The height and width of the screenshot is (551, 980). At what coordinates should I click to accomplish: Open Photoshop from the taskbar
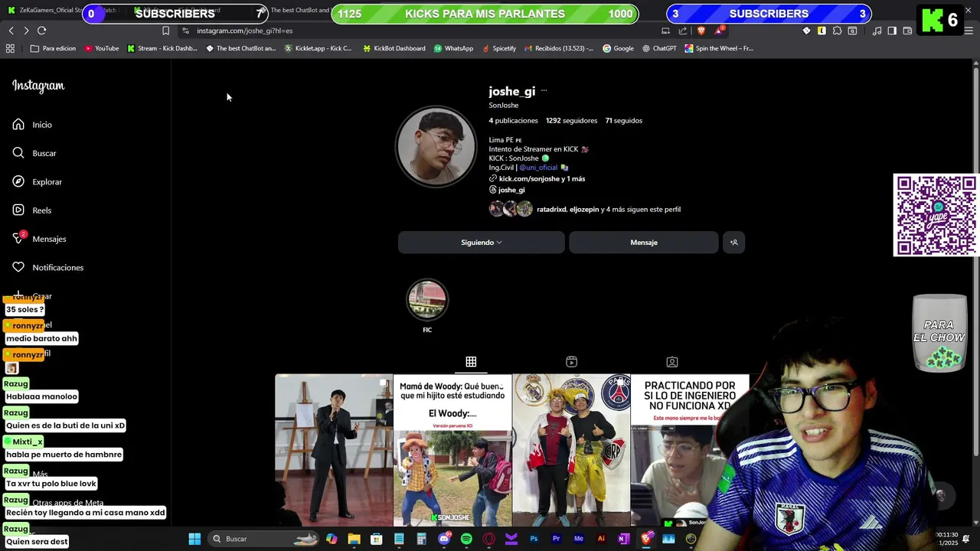point(534,539)
